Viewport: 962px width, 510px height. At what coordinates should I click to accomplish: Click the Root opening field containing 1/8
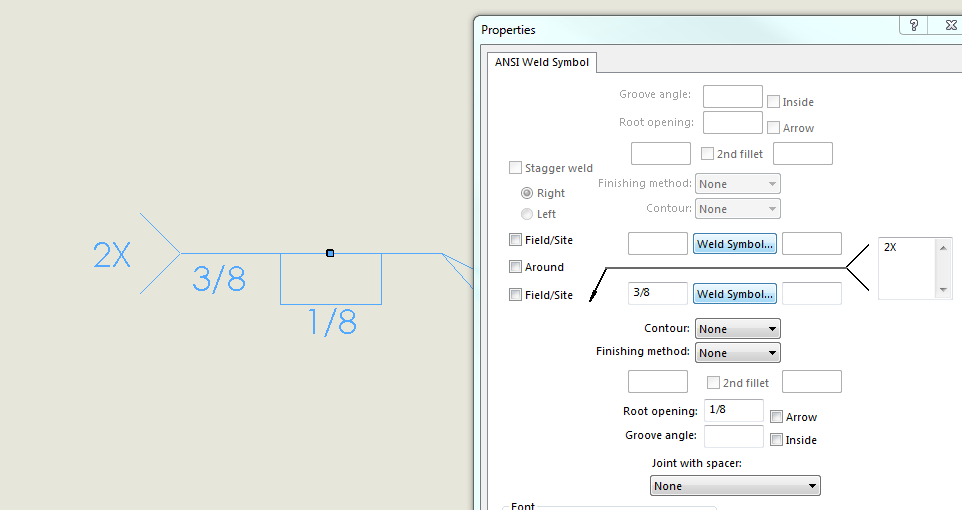point(734,410)
